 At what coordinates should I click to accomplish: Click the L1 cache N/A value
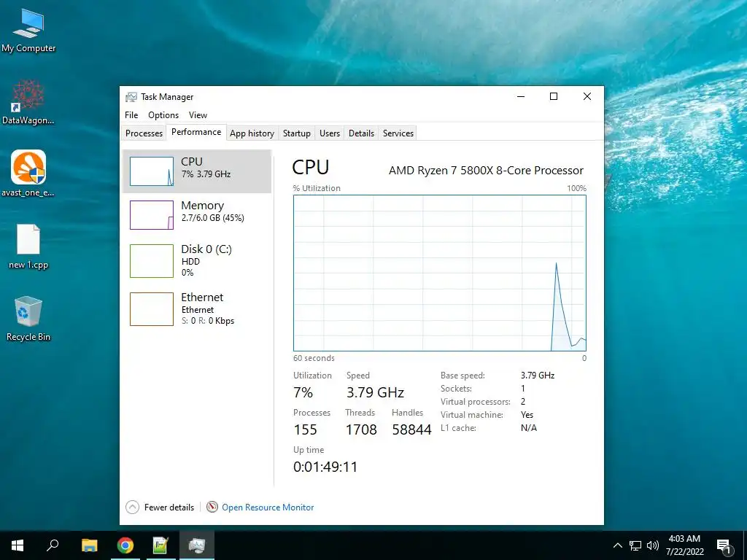[x=529, y=428]
